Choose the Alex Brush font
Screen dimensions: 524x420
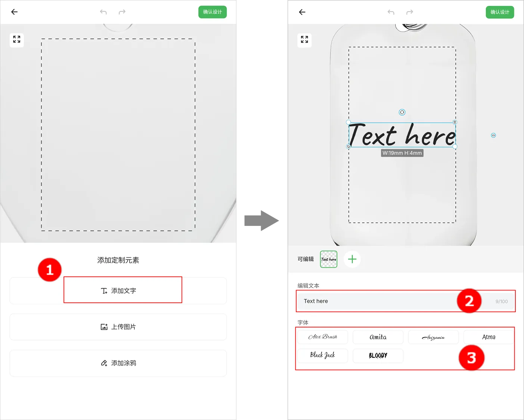point(323,337)
